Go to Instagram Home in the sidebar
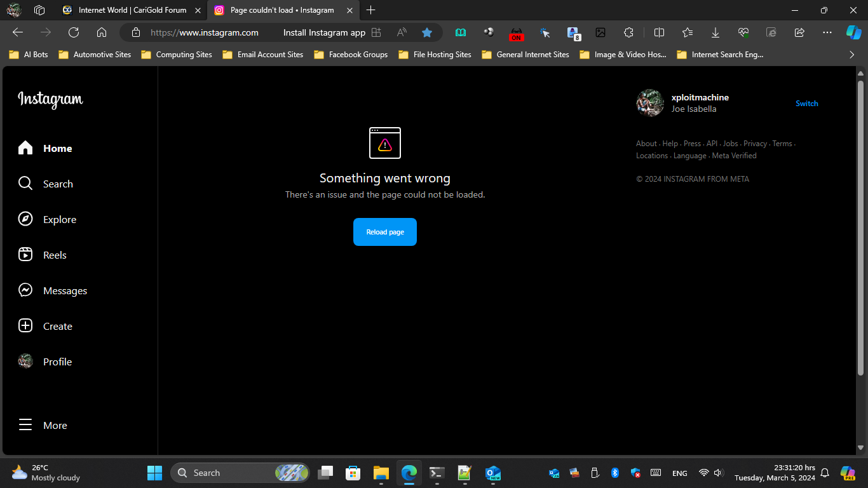This screenshot has width=868, height=488. tap(45, 148)
